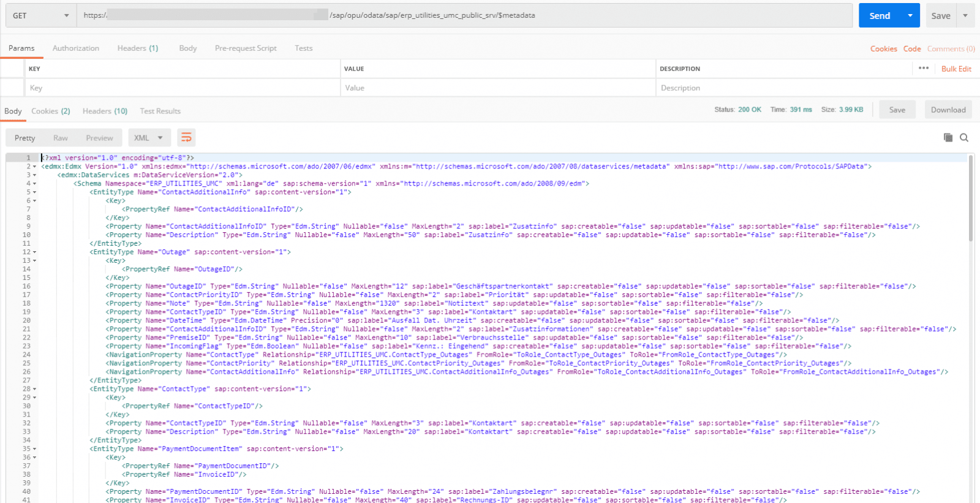The height and width of the screenshot is (503, 980).
Task: Collapse the Key node on line 6
Action: coord(34,201)
